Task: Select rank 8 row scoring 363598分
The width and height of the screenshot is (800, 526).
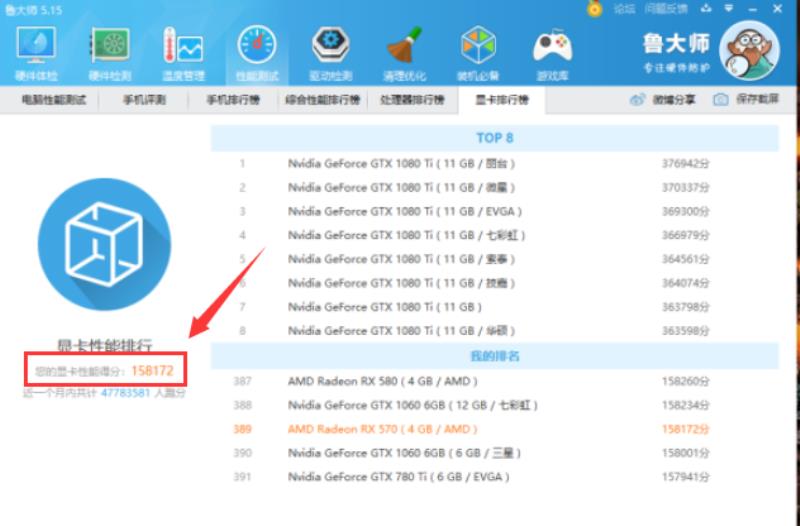Action: 494,331
